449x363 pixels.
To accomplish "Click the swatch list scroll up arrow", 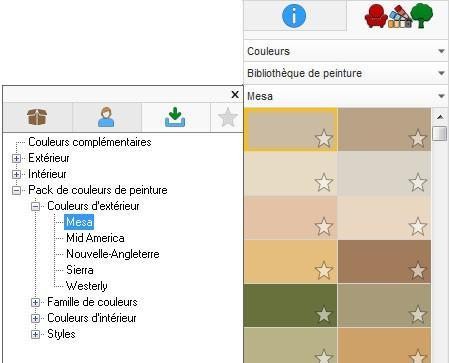I will coord(440,117).
